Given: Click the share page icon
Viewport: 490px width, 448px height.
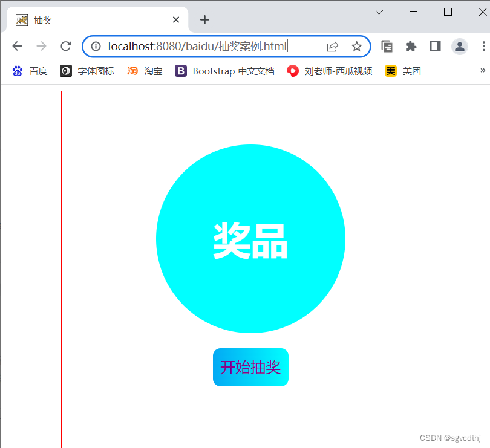Looking at the screenshot, I should 333,47.
